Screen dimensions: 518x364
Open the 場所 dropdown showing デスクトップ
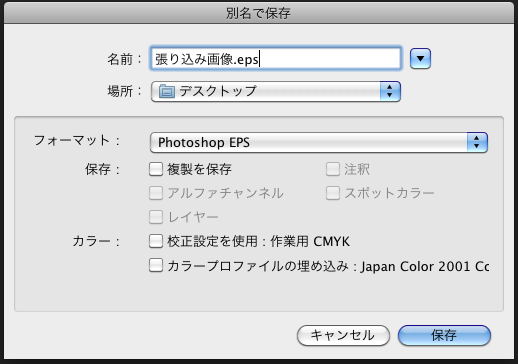tap(276, 91)
